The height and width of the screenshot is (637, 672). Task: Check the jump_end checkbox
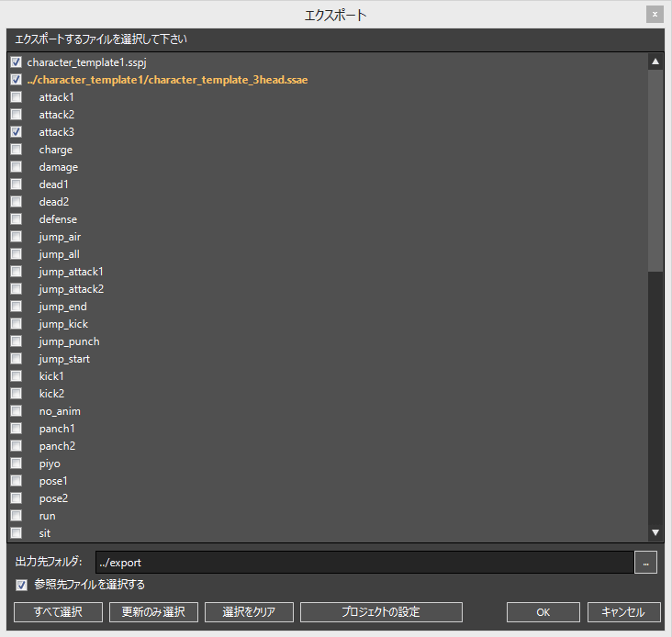(x=17, y=307)
